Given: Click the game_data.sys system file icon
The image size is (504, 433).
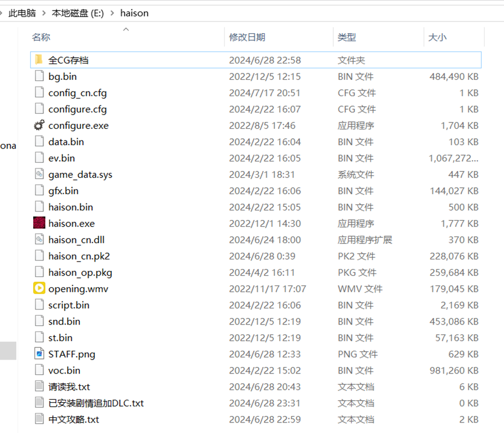Looking at the screenshot, I should click(x=39, y=174).
